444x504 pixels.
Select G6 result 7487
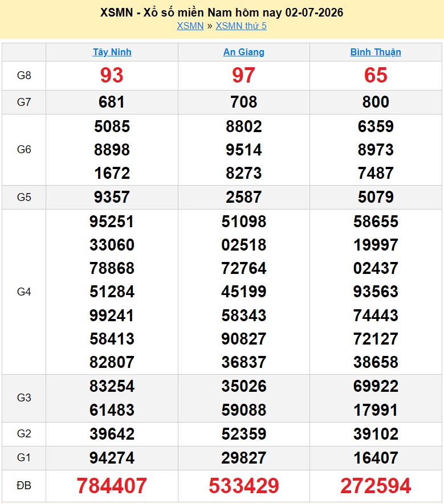[x=376, y=173]
